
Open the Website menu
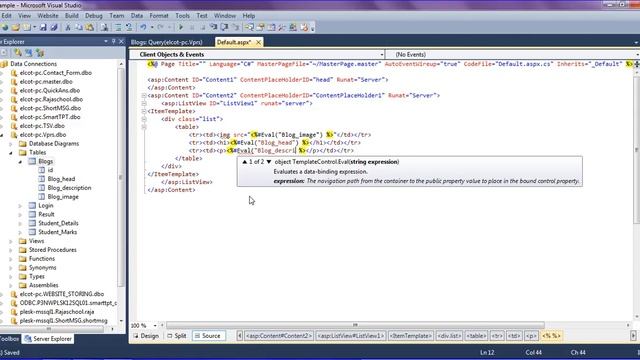pos(48,16)
